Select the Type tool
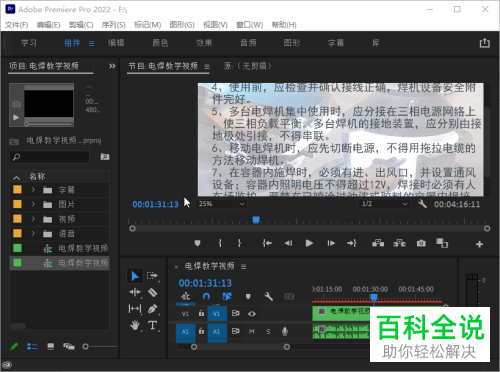Viewport: 500px width, 372px height. point(152,325)
